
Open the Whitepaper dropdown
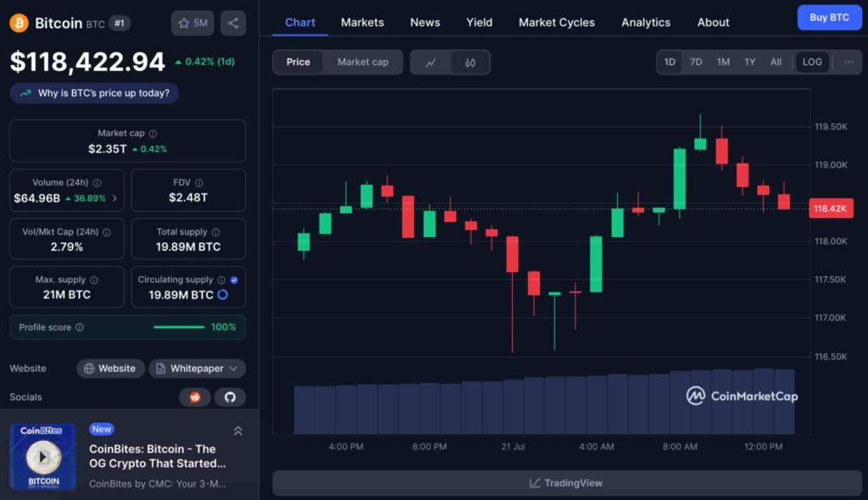coord(197,368)
